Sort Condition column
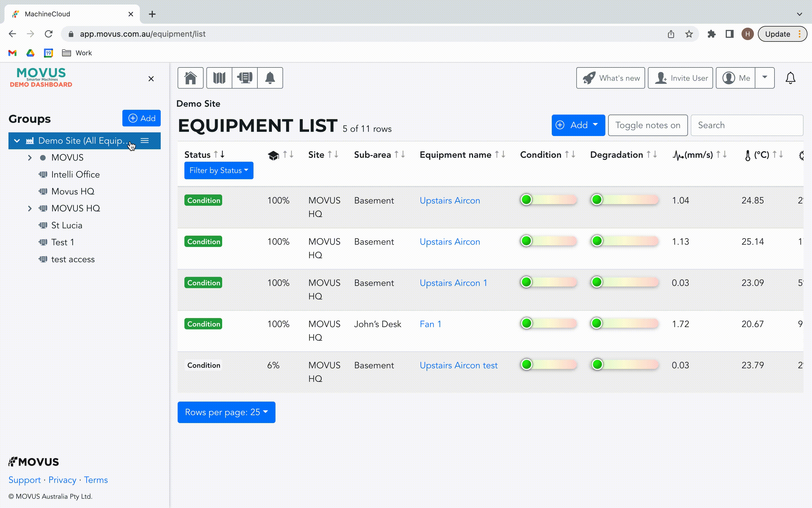Screen dimensions: 812x508 pos(570,155)
